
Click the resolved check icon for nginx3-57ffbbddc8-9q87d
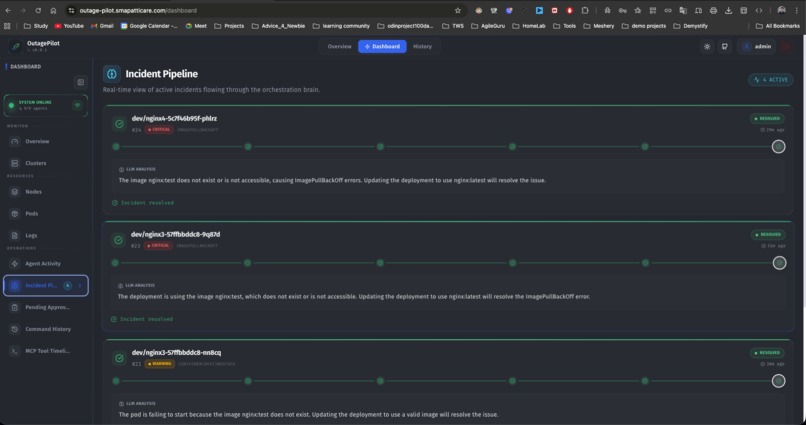coord(118,240)
